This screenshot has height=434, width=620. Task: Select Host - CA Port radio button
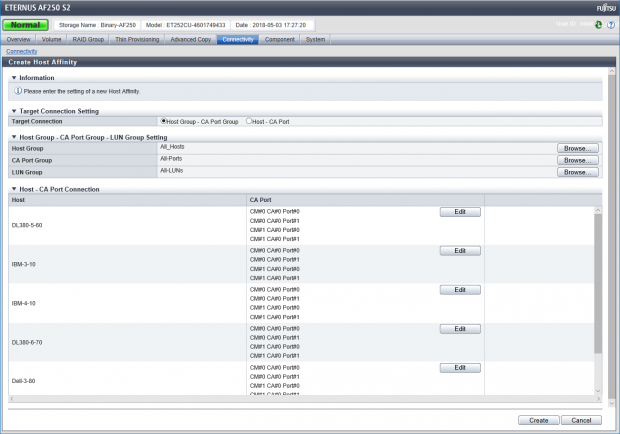point(249,121)
